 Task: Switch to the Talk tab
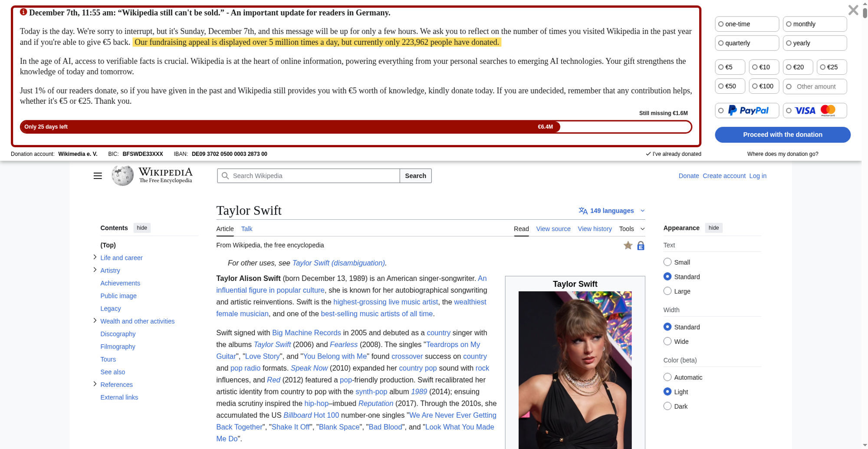(247, 229)
